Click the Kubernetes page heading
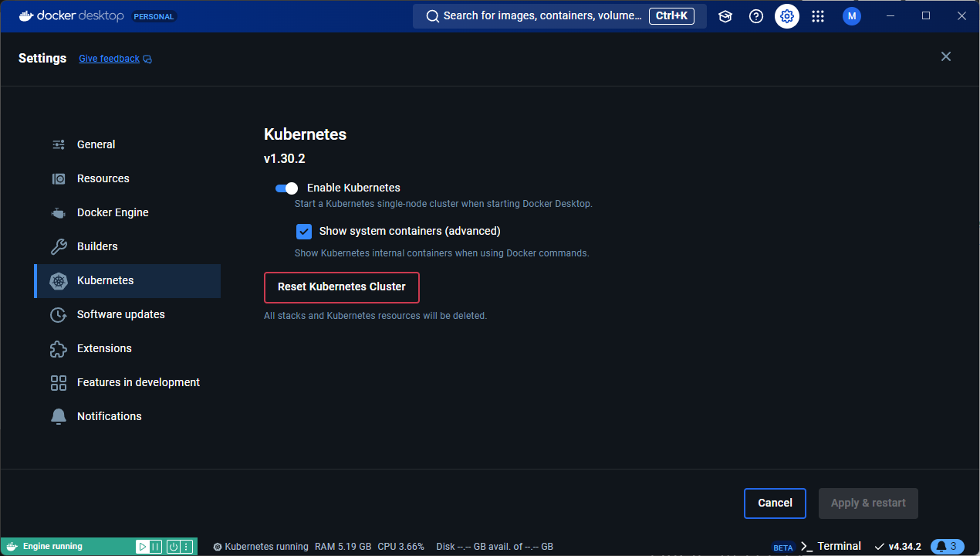Screen dimensions: 980x556 pyautogui.click(x=305, y=134)
